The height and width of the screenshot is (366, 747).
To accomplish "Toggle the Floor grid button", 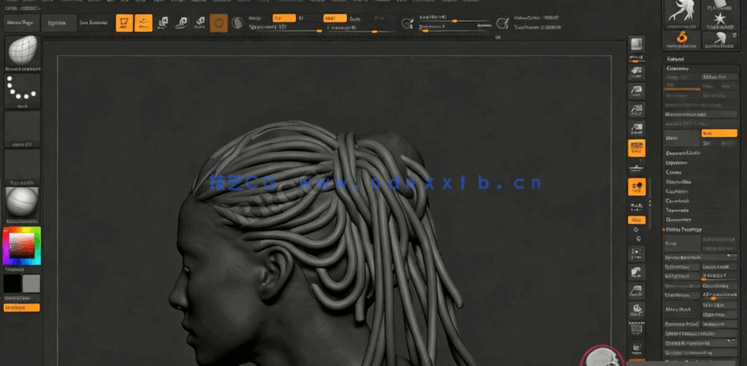I will point(636,167).
